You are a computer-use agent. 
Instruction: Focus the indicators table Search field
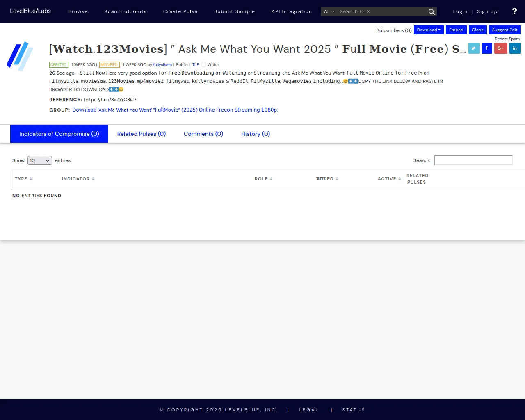tap(473, 160)
